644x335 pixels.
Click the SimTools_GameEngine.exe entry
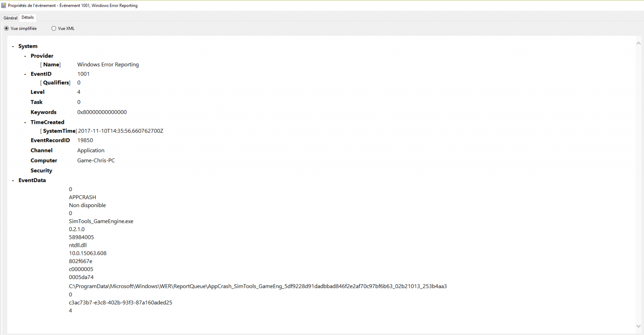tap(101, 222)
